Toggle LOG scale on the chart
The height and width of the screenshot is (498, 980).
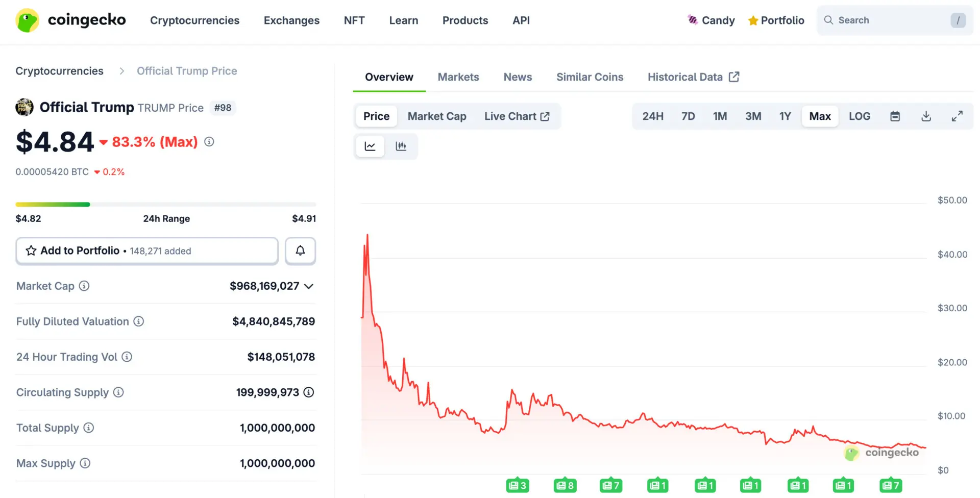(x=860, y=116)
